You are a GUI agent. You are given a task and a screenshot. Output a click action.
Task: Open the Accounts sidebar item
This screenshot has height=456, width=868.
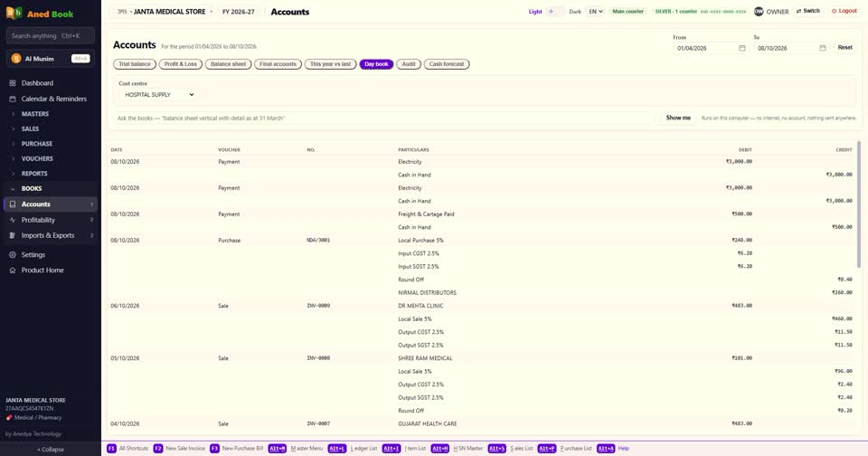click(51, 204)
